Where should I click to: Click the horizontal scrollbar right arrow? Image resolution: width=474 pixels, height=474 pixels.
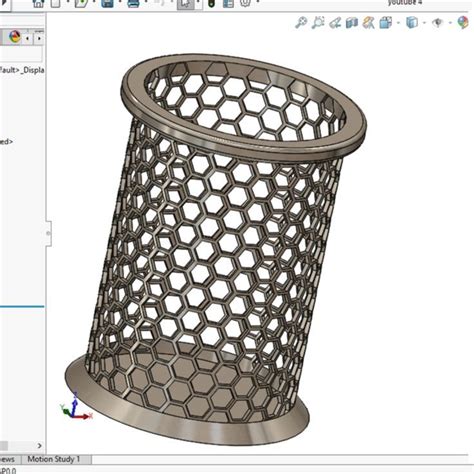[39, 446]
